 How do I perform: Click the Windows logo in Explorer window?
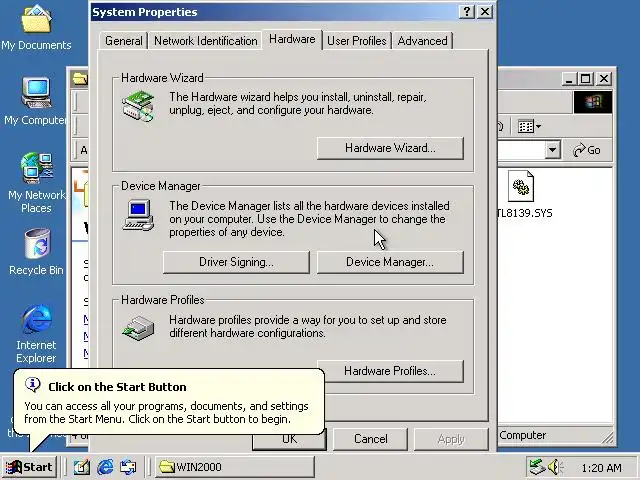pyautogui.click(x=593, y=102)
